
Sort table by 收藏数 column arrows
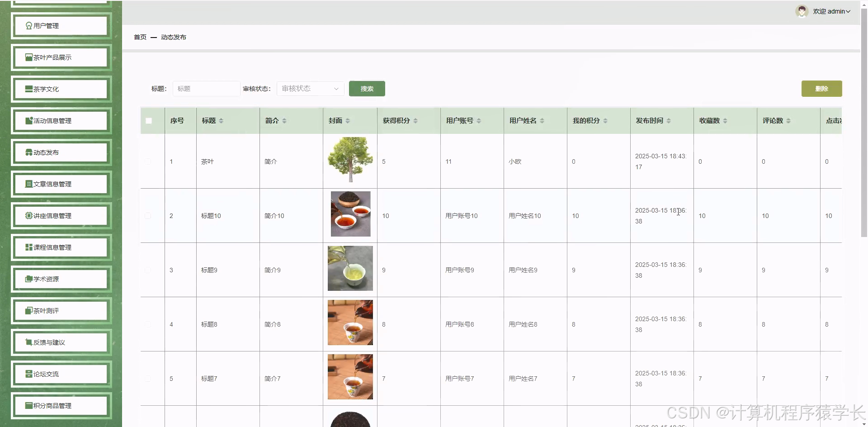click(x=725, y=121)
